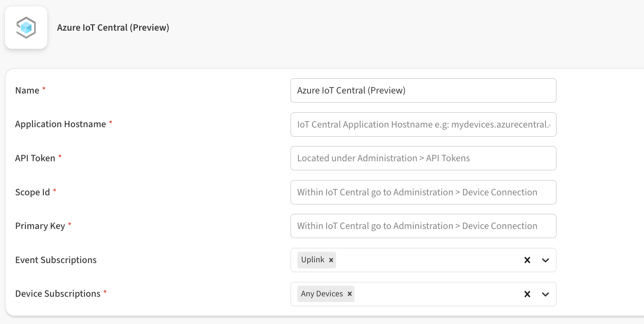Click the Primary Key label
Image resolution: width=644 pixels, height=324 pixels.
[x=40, y=226]
